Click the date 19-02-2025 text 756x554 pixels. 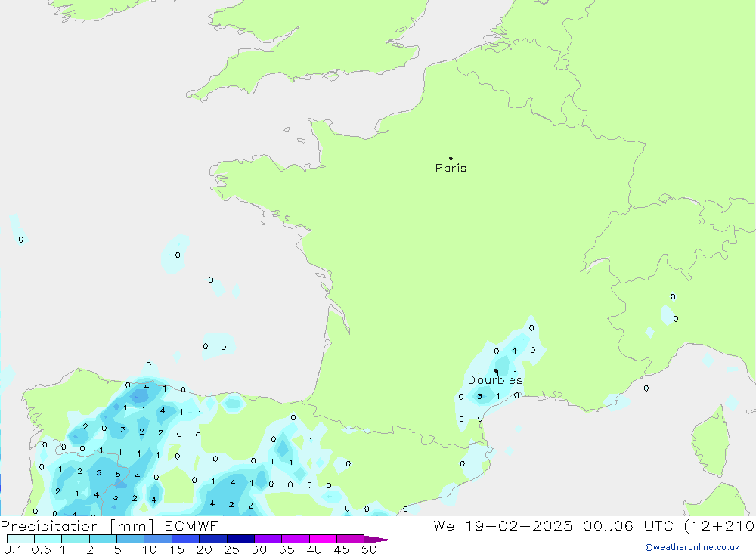[519, 526]
